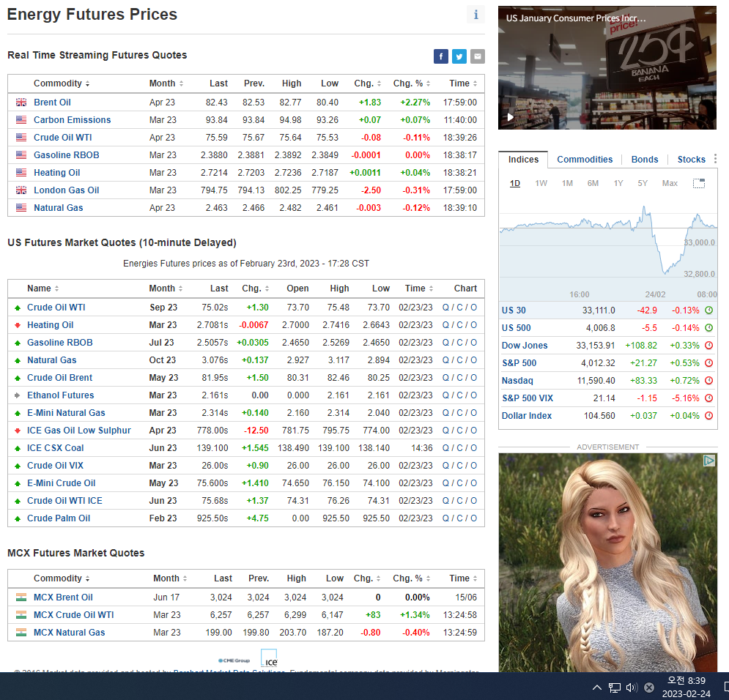Set chart range to Max
Image resolution: width=729 pixels, height=700 pixels.
(670, 183)
